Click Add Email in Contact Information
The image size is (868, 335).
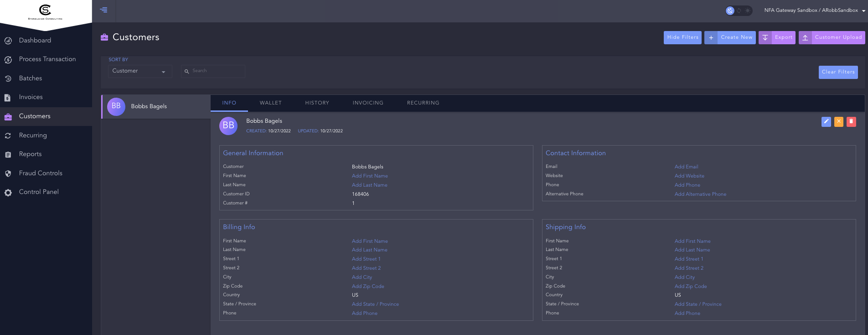point(686,167)
